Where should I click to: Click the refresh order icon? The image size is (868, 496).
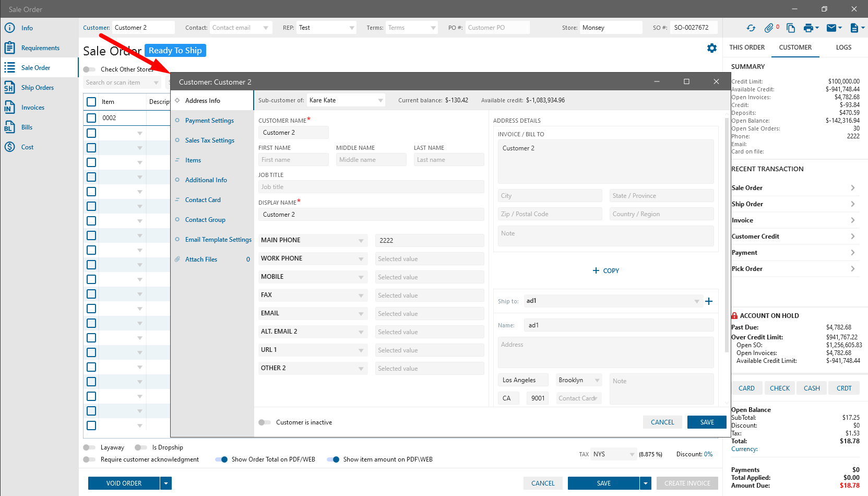pos(751,28)
